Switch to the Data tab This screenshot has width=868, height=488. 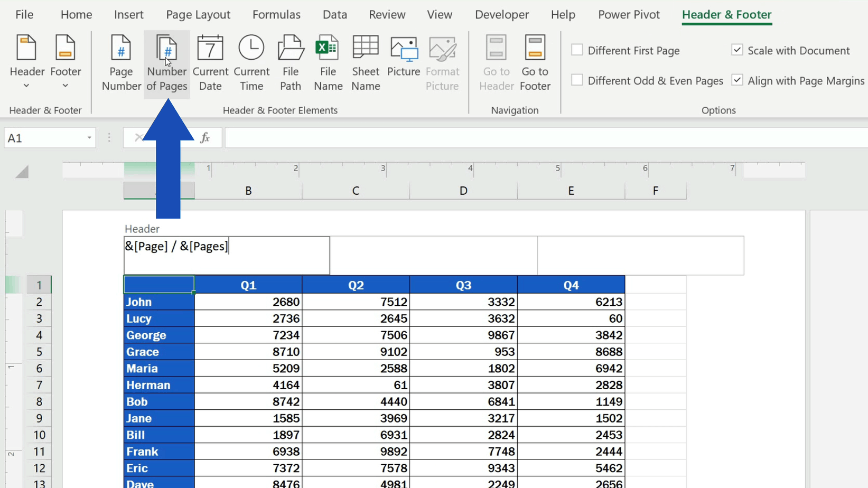(x=335, y=15)
